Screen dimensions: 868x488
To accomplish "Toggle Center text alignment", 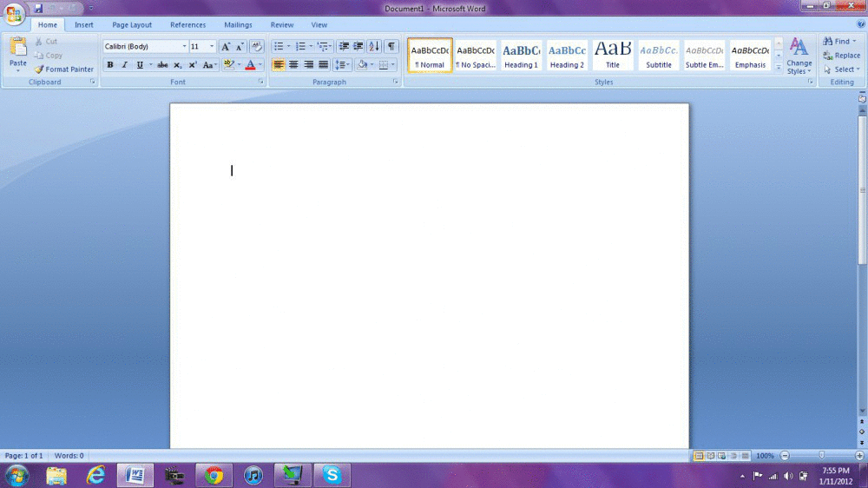I will pos(293,65).
